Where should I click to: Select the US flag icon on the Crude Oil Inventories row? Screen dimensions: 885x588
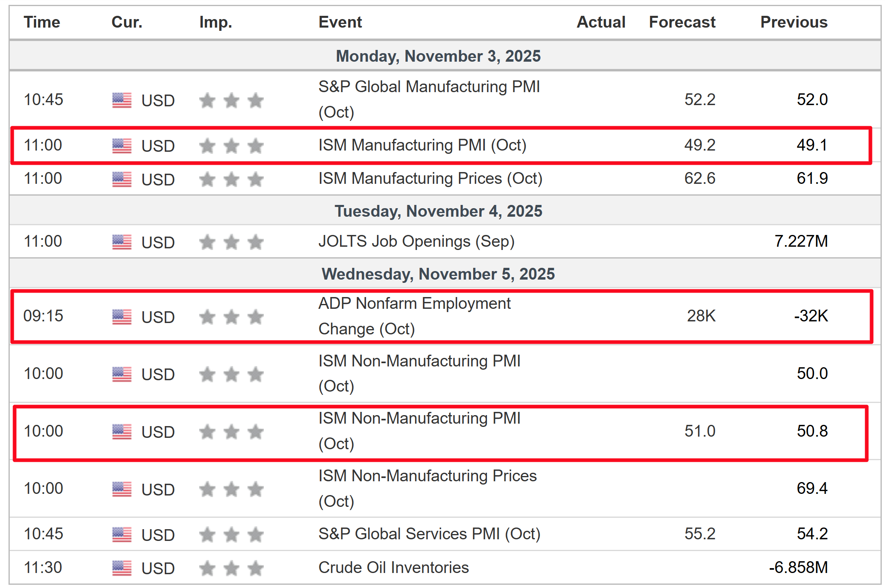[121, 568]
